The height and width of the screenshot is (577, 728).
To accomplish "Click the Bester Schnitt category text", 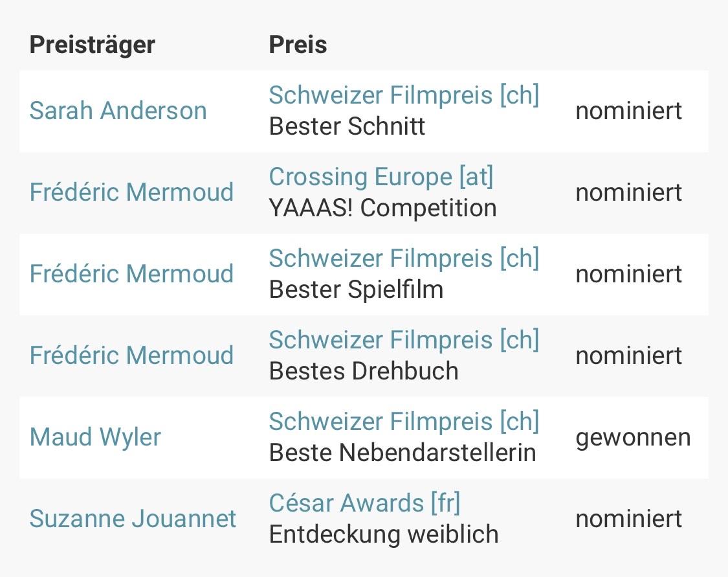I will pyautogui.click(x=347, y=126).
